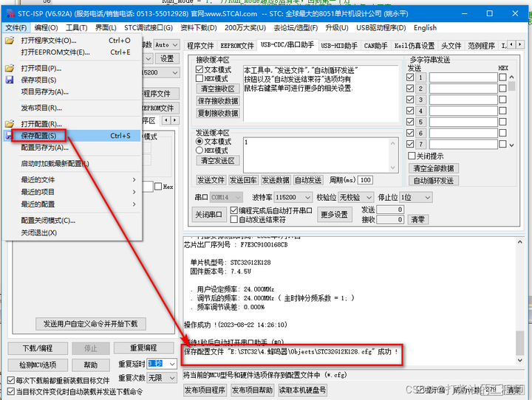Open the 校验位 无校验 dropdown
Screen dimensions: 532x400
355,197
